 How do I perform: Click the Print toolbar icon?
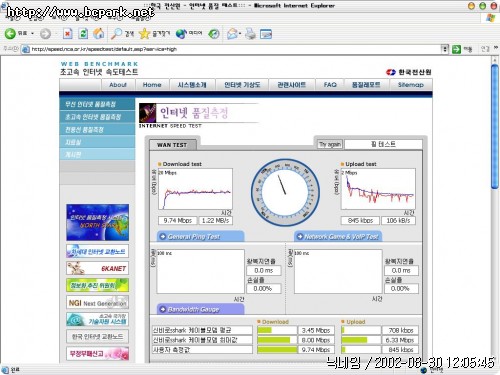click(x=250, y=33)
